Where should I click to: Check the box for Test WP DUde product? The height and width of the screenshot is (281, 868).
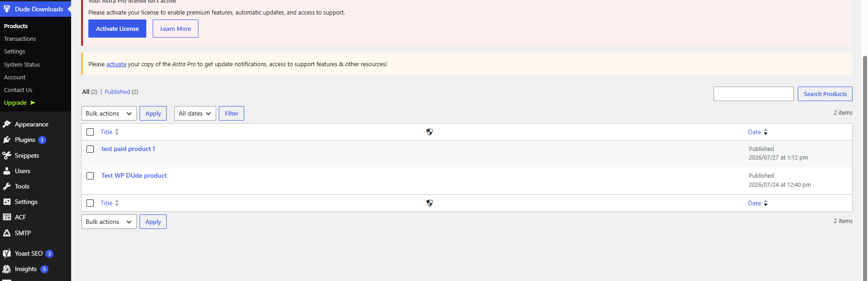pos(90,176)
